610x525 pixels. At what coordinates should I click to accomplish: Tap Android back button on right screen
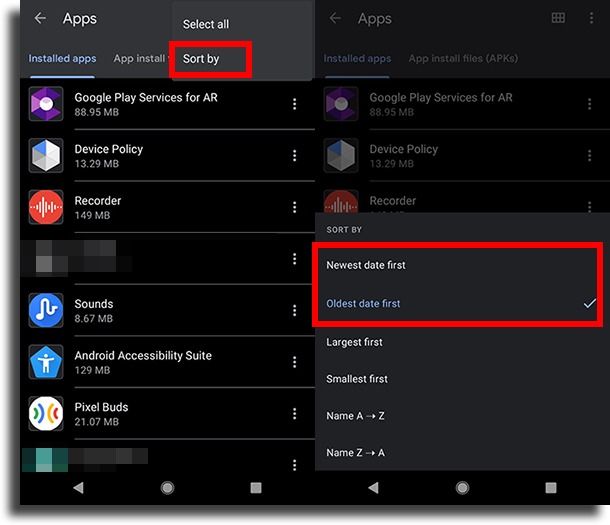[373, 488]
